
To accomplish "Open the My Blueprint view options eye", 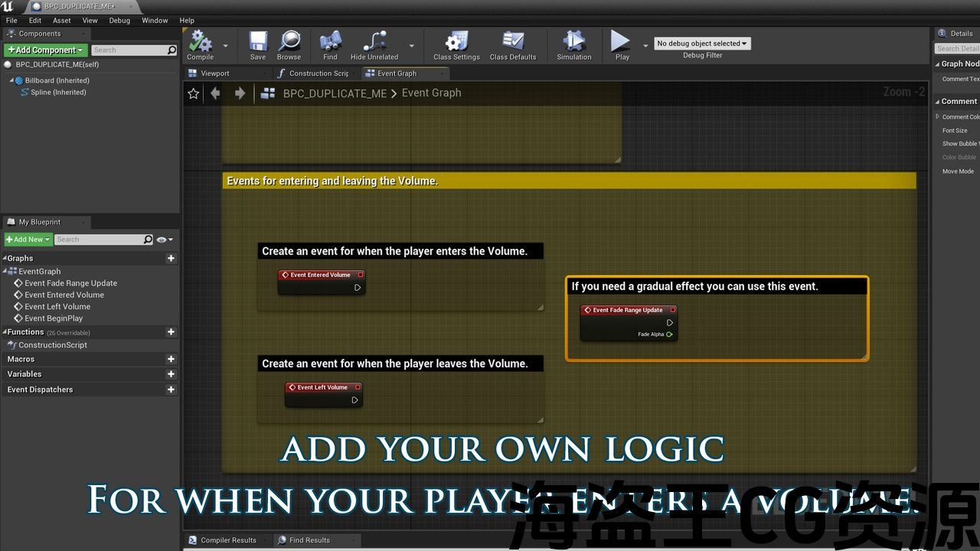I will pyautogui.click(x=162, y=240).
